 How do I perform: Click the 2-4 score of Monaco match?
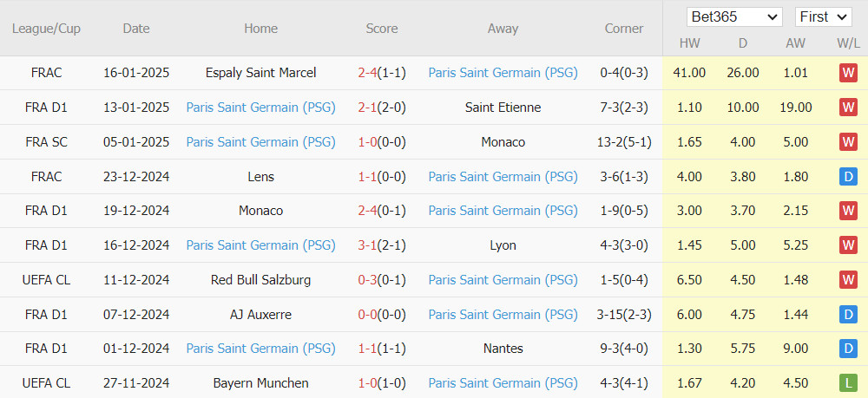pos(367,211)
